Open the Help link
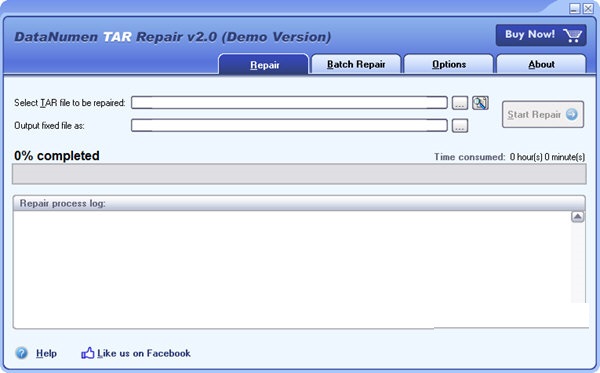The height and width of the screenshot is (373, 600). click(x=46, y=353)
